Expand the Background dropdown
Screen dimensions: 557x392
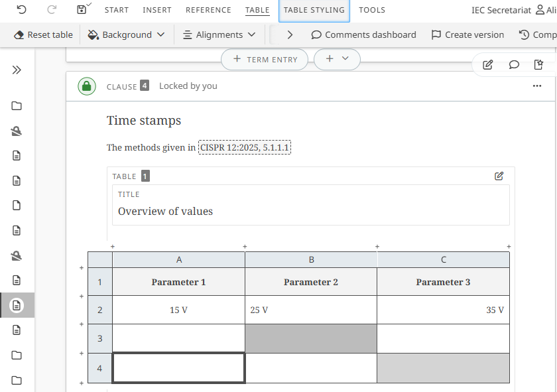click(x=126, y=35)
